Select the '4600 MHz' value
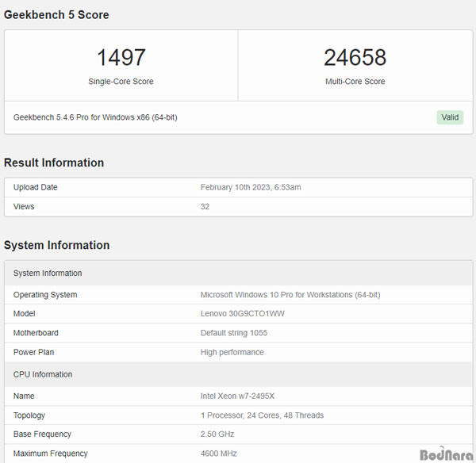 219,453
